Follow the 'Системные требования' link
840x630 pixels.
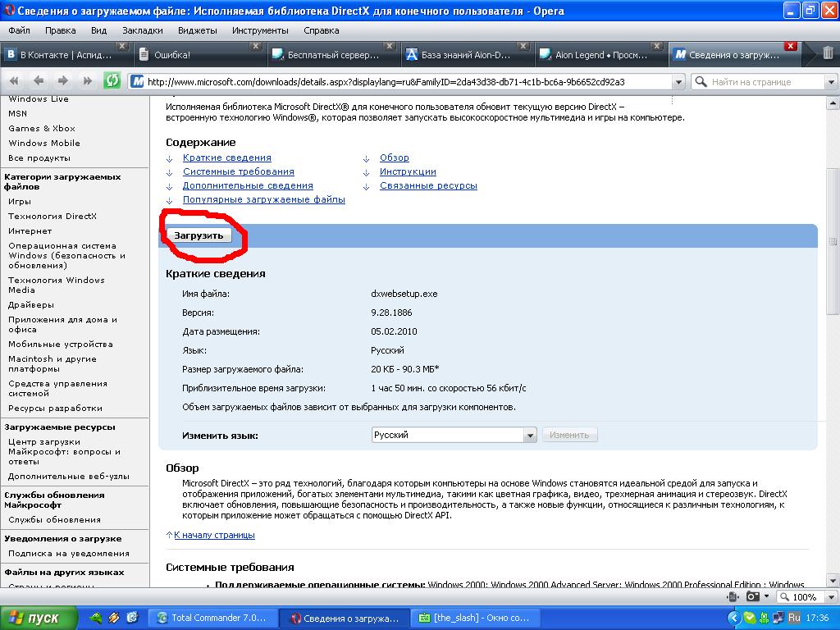[x=239, y=171]
